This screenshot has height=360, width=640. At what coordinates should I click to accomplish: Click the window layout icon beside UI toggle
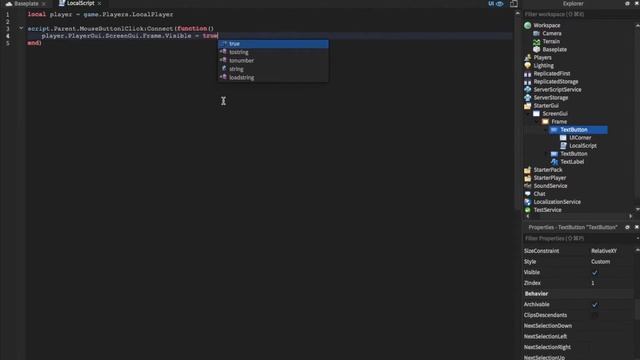coord(513,4)
